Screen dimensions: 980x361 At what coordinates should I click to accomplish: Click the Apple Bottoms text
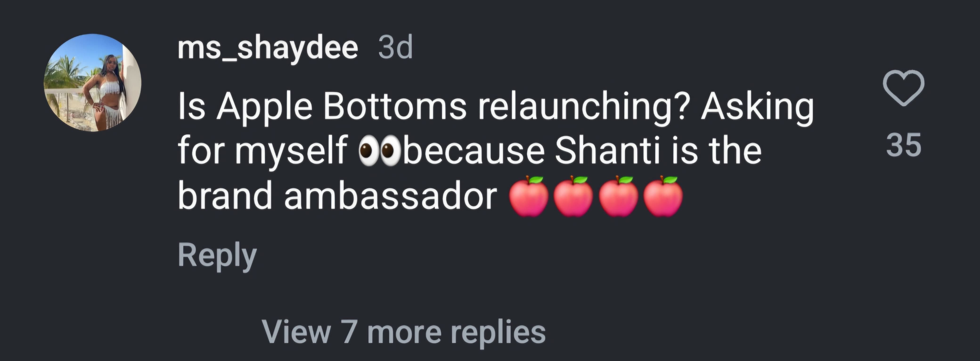coord(341,106)
